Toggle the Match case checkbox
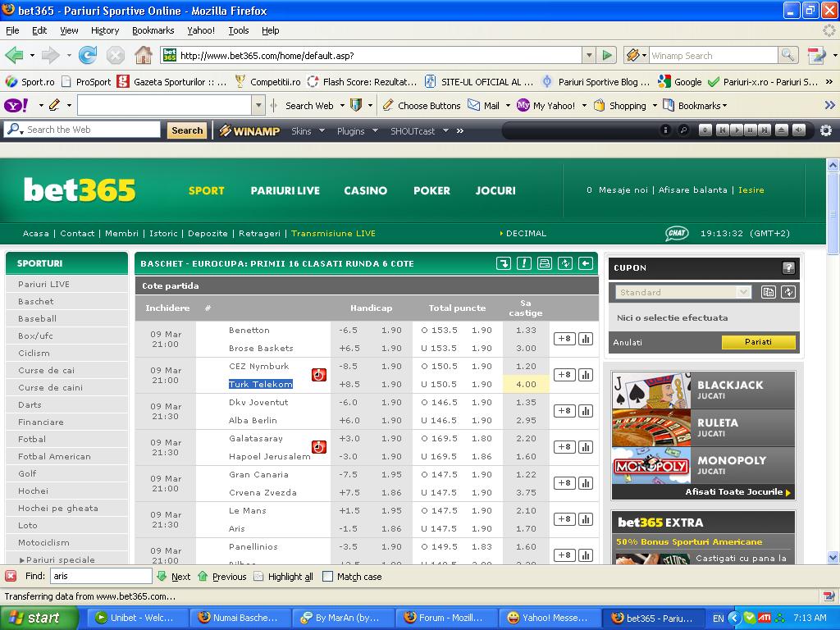Screen dimensions: 840x630 click(x=327, y=577)
